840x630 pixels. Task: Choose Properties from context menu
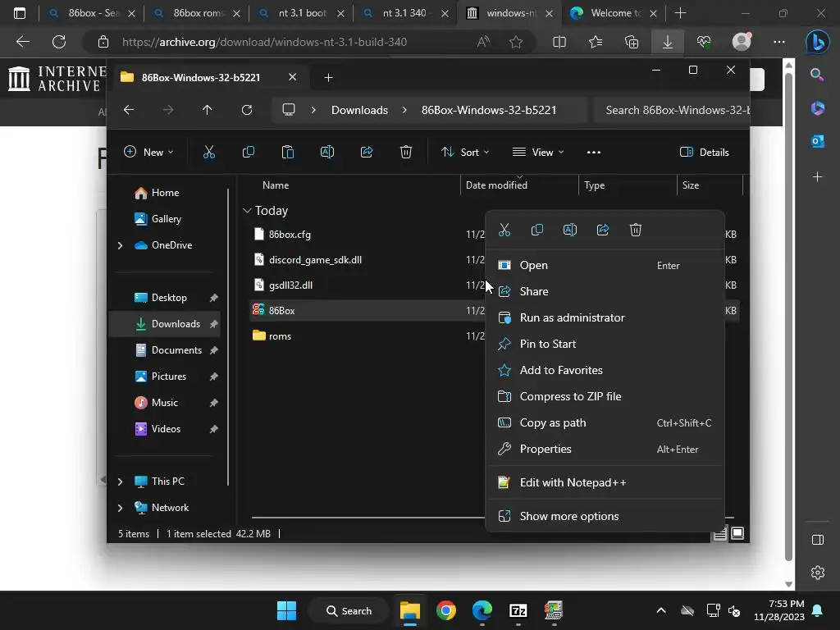(605, 449)
